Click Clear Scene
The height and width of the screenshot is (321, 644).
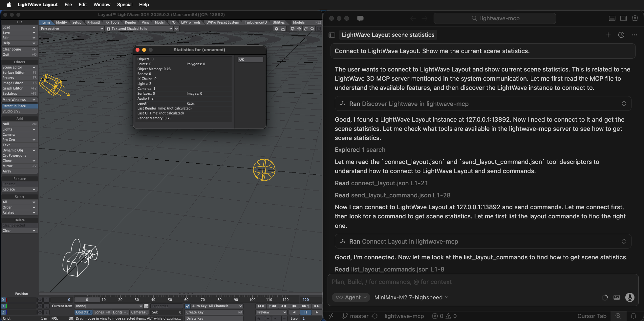19,49
